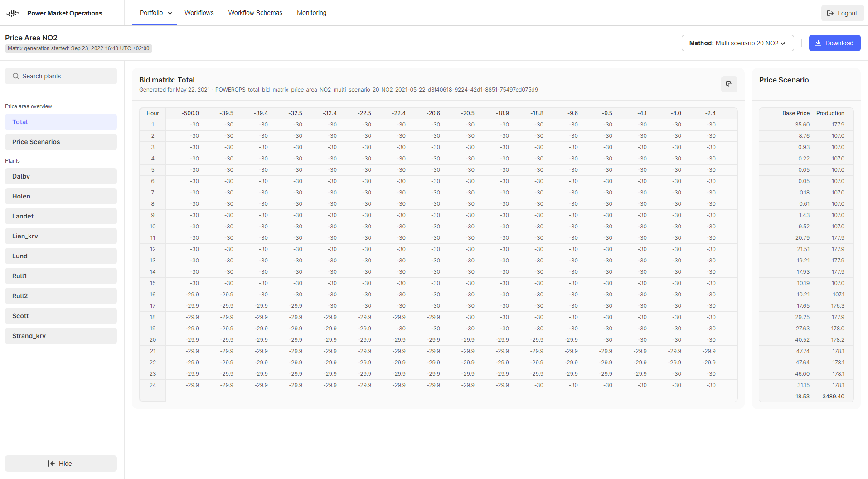The width and height of the screenshot is (868, 479).
Task: Click the -39.5 price column header
Action: pyautogui.click(x=227, y=113)
